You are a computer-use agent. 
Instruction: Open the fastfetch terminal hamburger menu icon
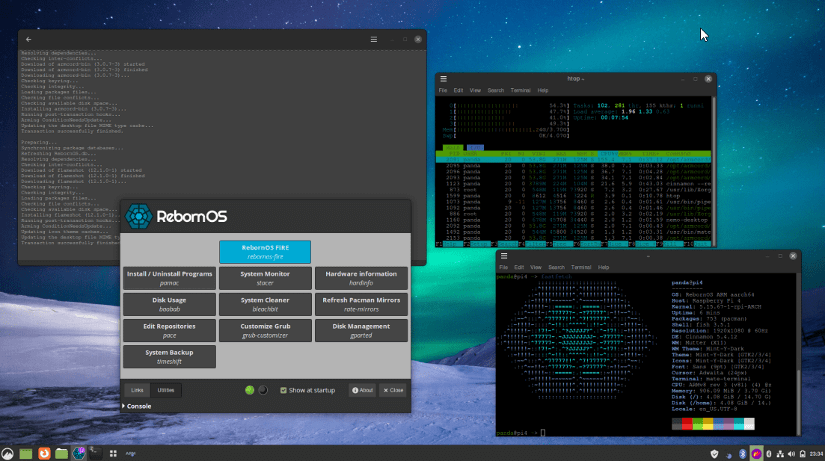click(504, 256)
